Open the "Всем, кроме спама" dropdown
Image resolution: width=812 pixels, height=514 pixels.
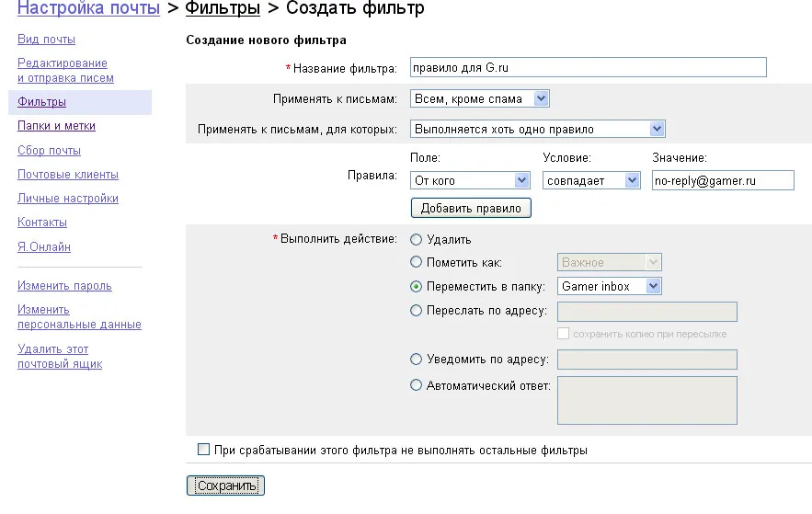(x=479, y=98)
